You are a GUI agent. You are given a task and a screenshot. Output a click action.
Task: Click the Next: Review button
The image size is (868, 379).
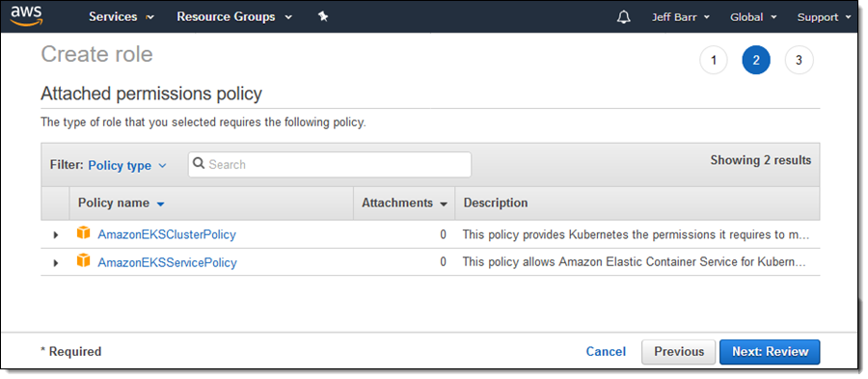[x=770, y=352]
